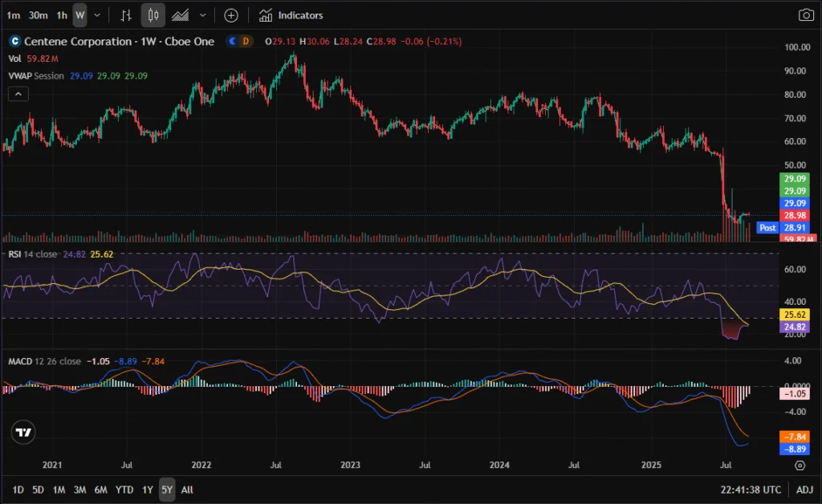
Task: Collapse the indicator legend with chevron
Action: tap(18, 94)
